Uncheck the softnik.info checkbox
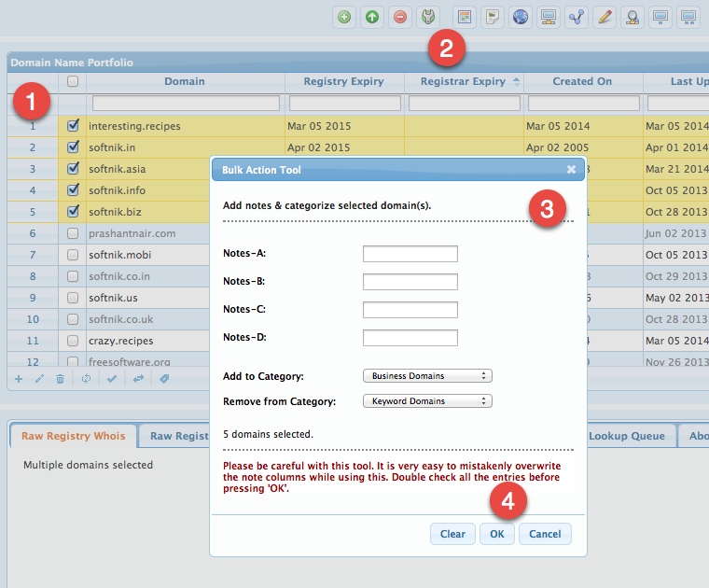The image size is (709, 588). pyautogui.click(x=73, y=190)
